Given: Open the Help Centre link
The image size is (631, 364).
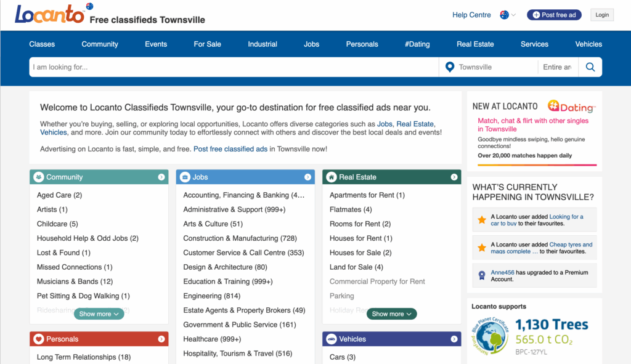Looking at the screenshot, I should pos(471,15).
